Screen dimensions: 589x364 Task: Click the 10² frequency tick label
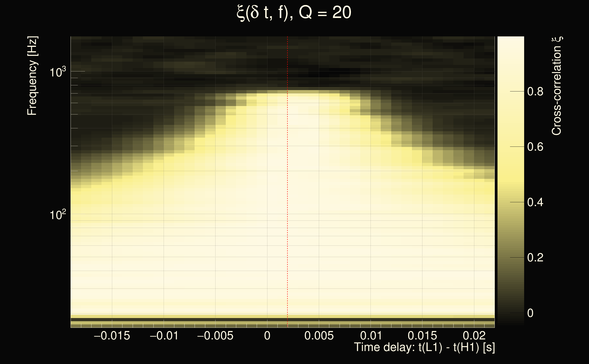click(x=58, y=215)
